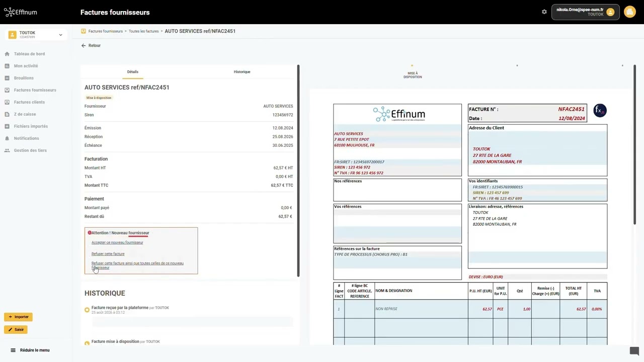Viewport: 644px width, 362px height.
Task: Switch to the Historique tab
Action: click(242, 72)
